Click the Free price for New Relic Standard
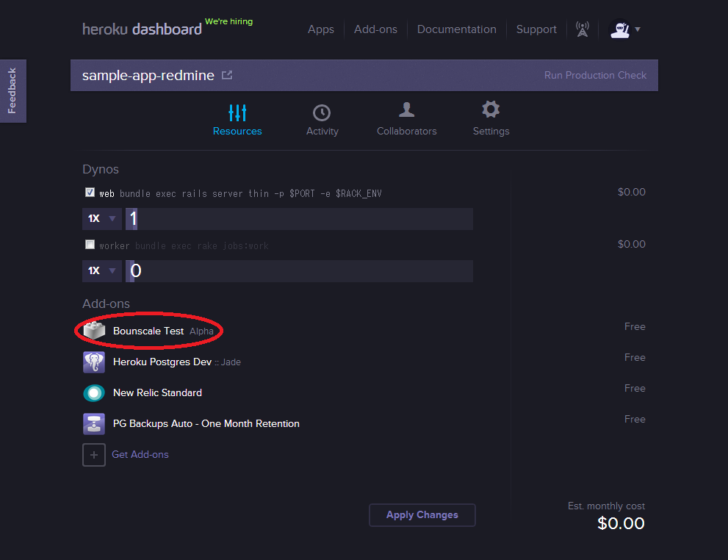Screen dimensions: 728x560 (x=635, y=388)
